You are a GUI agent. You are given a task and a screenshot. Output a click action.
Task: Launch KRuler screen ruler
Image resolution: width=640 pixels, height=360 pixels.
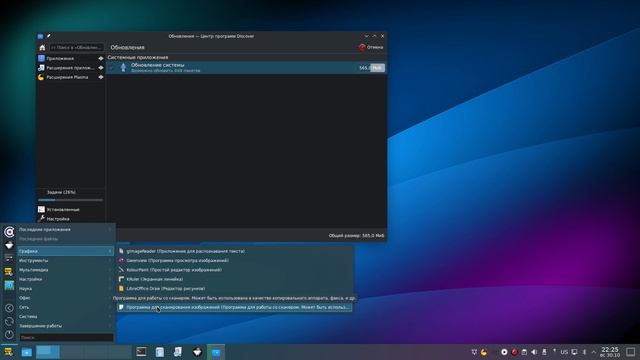point(235,279)
